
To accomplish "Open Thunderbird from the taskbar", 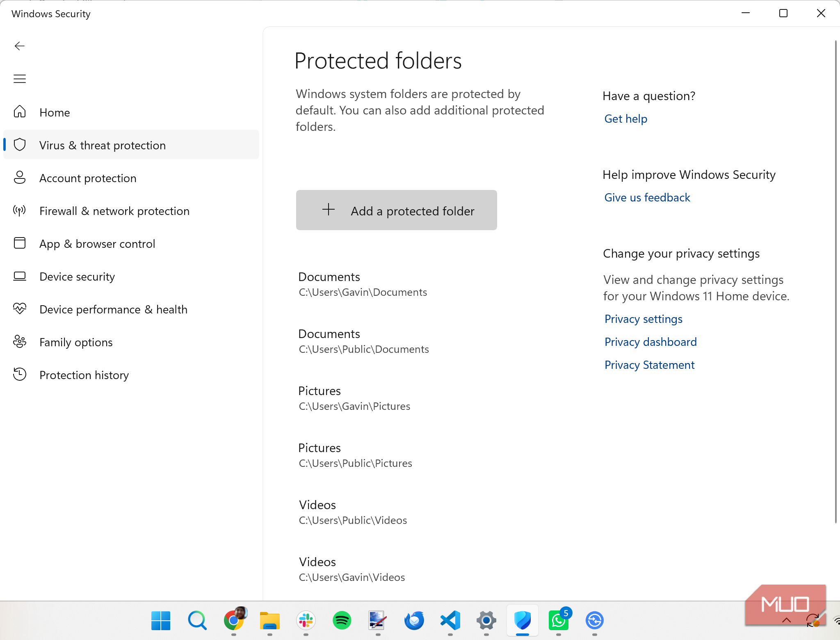I will click(x=414, y=620).
